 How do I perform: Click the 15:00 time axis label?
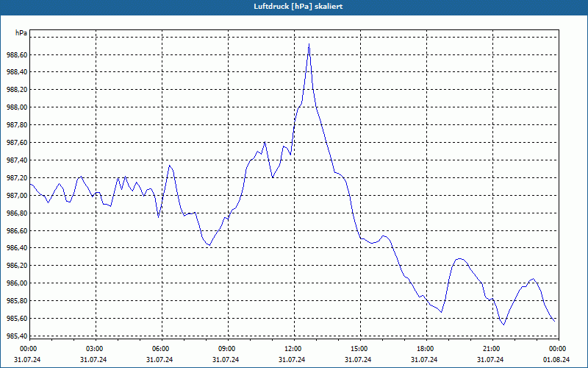(x=359, y=349)
